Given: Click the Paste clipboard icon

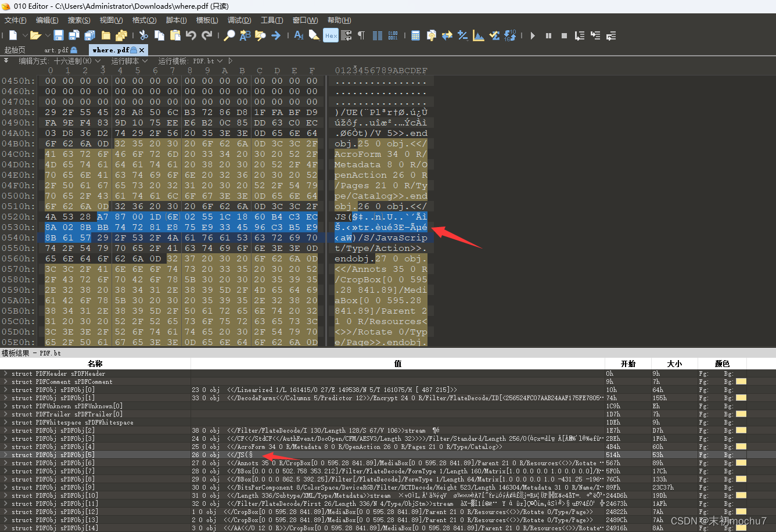Looking at the screenshot, I should pyautogui.click(x=175, y=35).
